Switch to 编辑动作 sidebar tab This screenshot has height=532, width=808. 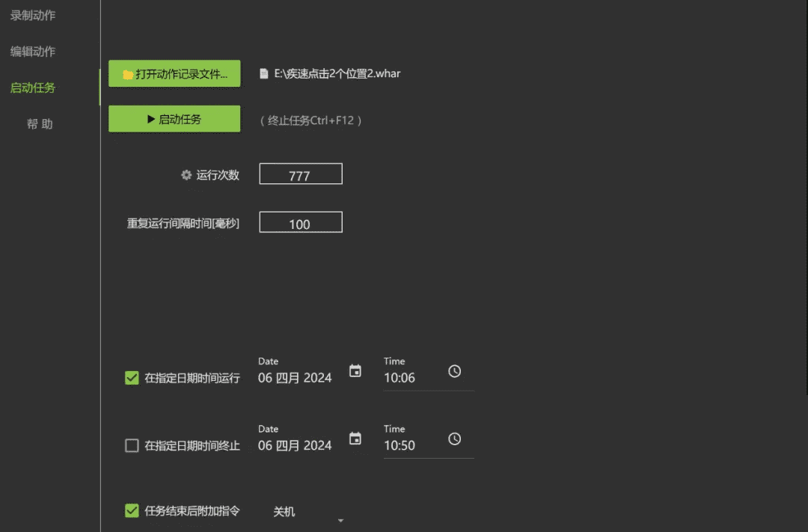pos(33,52)
